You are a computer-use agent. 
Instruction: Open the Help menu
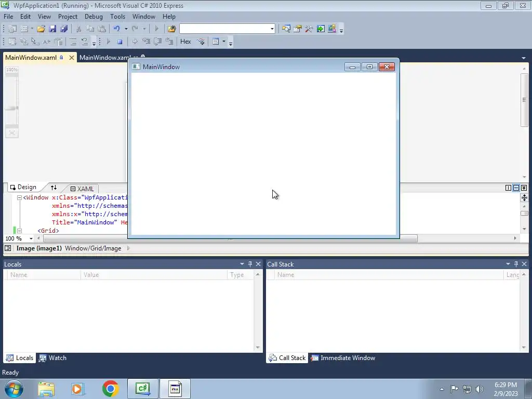coord(169,16)
